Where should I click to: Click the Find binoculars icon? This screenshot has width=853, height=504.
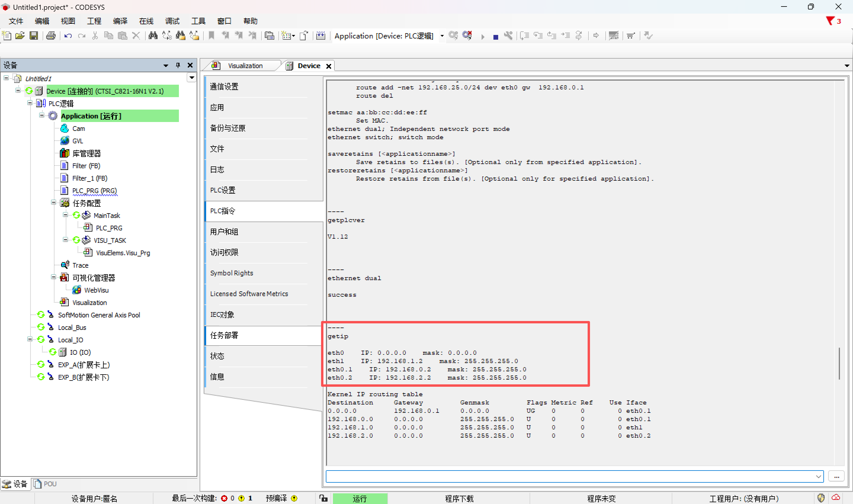click(x=153, y=36)
